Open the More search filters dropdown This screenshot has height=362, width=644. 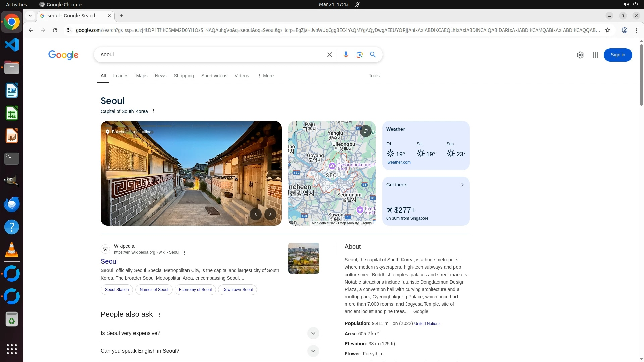point(266,76)
